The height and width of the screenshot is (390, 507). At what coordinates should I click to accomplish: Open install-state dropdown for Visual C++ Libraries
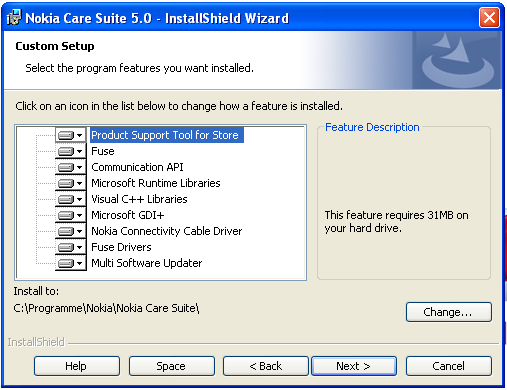[x=71, y=199]
